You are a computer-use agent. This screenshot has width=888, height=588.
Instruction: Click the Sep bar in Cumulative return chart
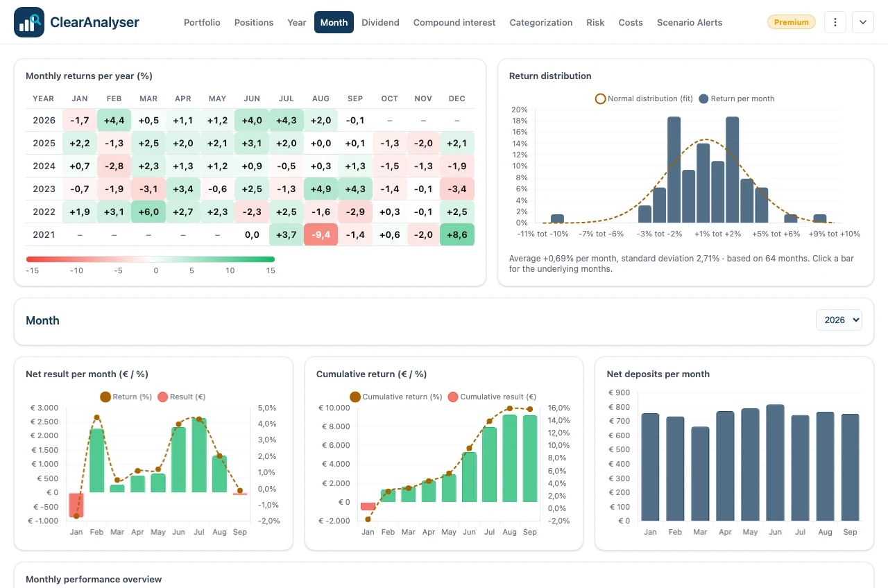tap(530, 458)
